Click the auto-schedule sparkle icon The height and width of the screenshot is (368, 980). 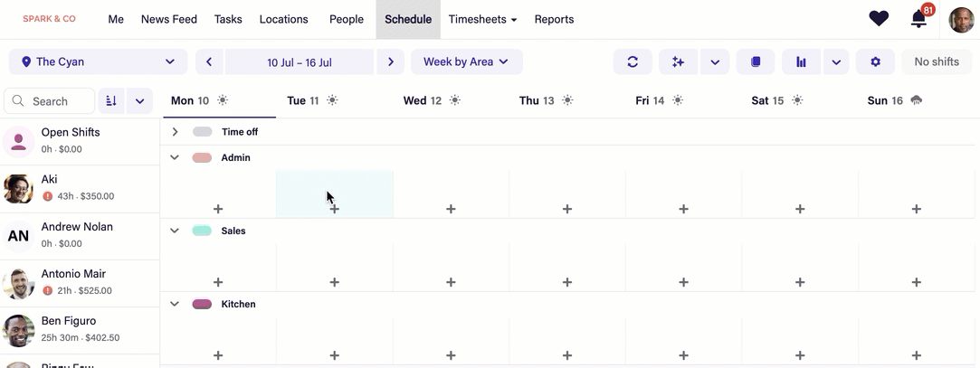coord(678,61)
